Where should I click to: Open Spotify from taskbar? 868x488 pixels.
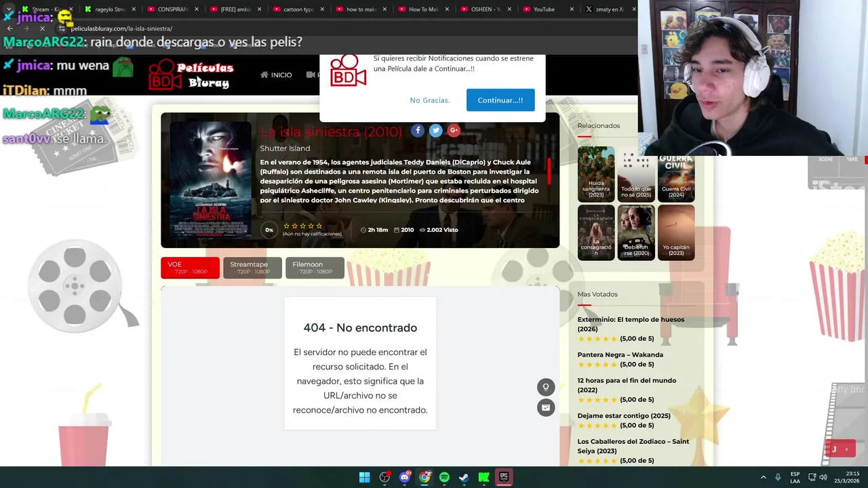click(444, 477)
